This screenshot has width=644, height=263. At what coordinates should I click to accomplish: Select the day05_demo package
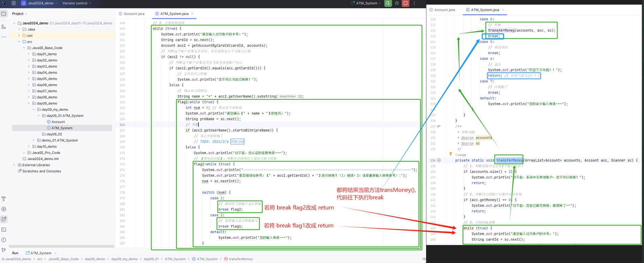pyautogui.click(x=47, y=79)
